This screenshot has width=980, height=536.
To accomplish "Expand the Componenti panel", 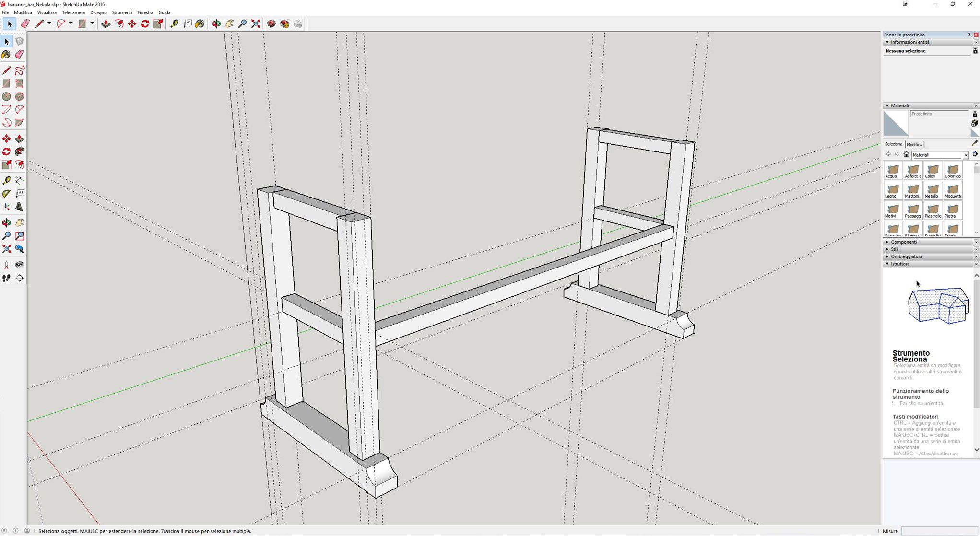I will 904,242.
